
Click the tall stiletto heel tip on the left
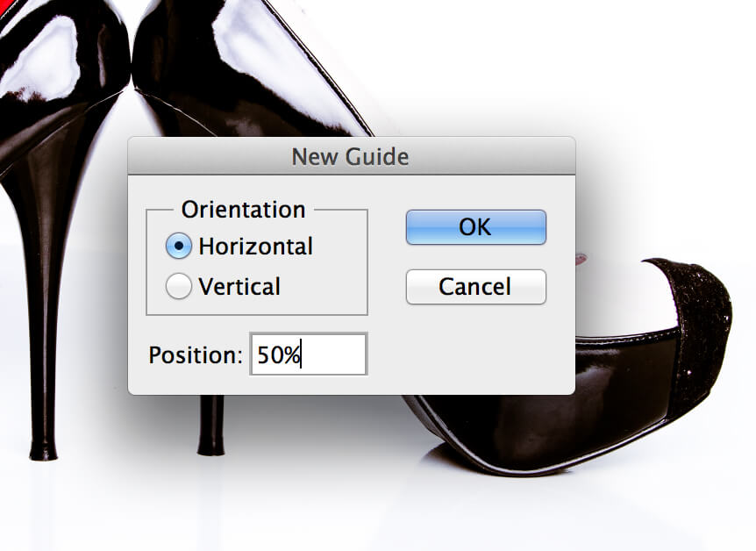(x=43, y=450)
